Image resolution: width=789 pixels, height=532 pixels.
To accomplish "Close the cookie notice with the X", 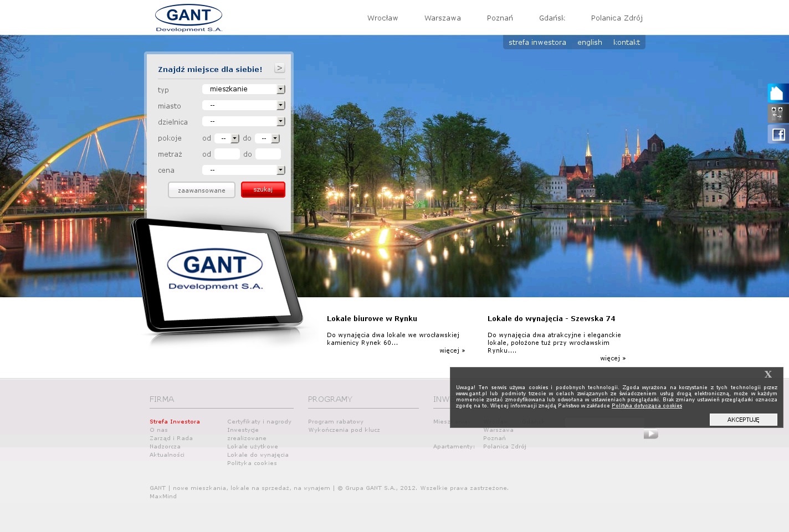I will point(768,374).
